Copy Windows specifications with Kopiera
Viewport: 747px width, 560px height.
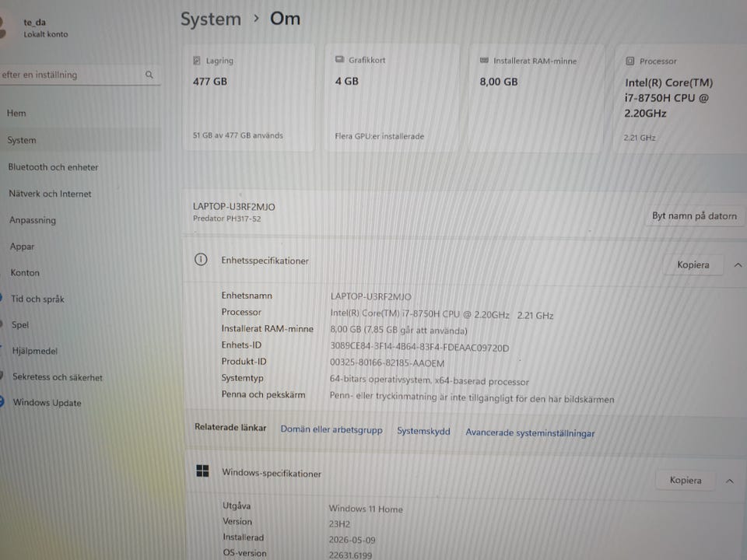[686, 481]
